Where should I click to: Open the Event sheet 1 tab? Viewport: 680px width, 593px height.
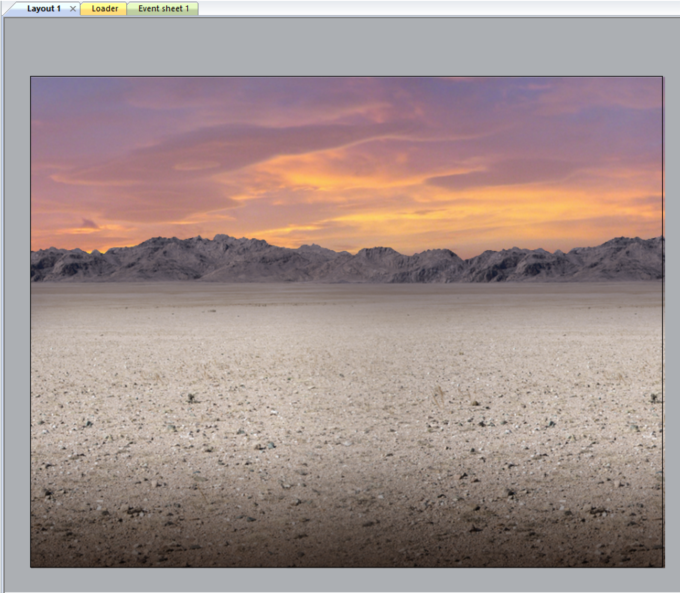pos(163,9)
